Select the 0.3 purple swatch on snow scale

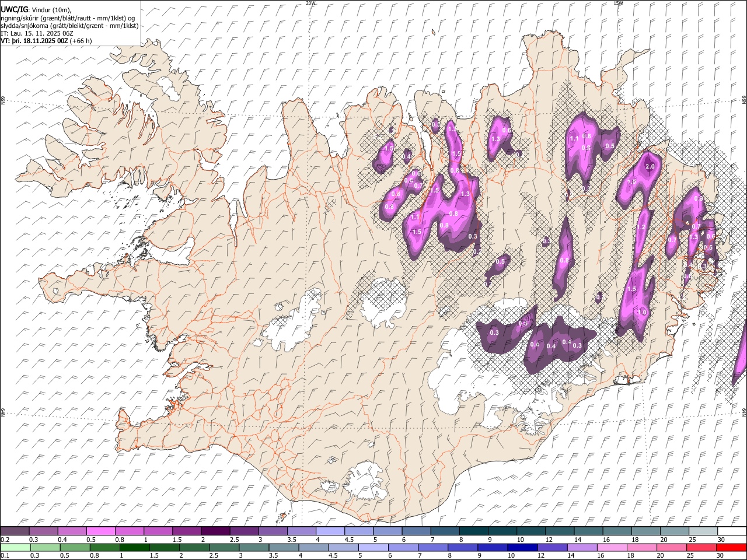click(44, 531)
